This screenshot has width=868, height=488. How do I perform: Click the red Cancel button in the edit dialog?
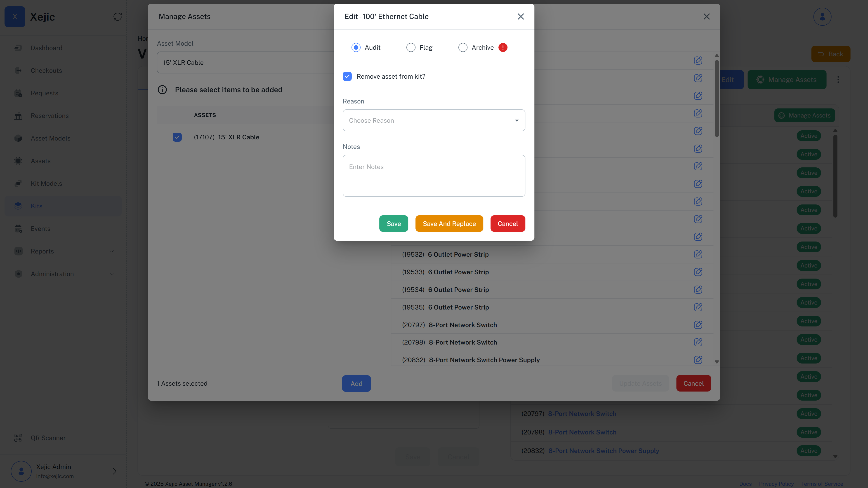(507, 224)
